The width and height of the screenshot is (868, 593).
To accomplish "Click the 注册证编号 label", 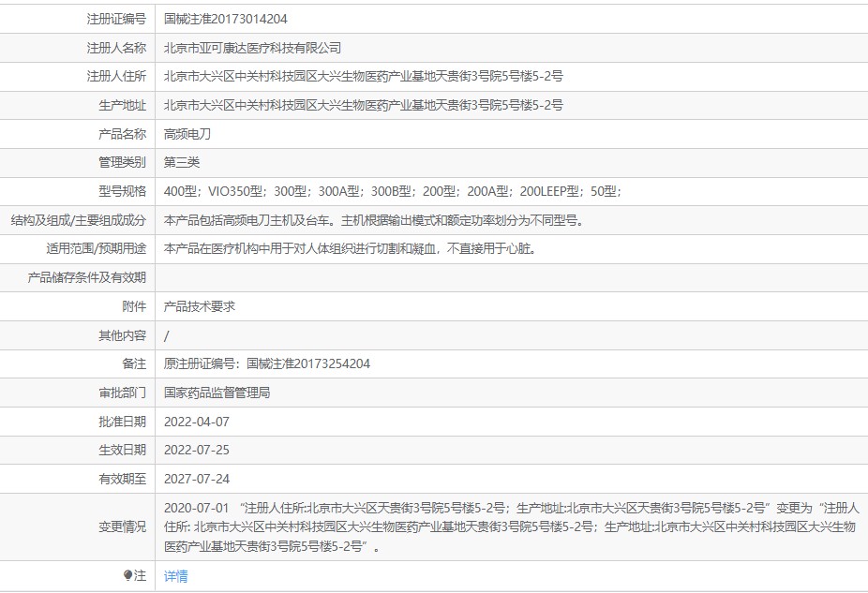I will [116, 19].
